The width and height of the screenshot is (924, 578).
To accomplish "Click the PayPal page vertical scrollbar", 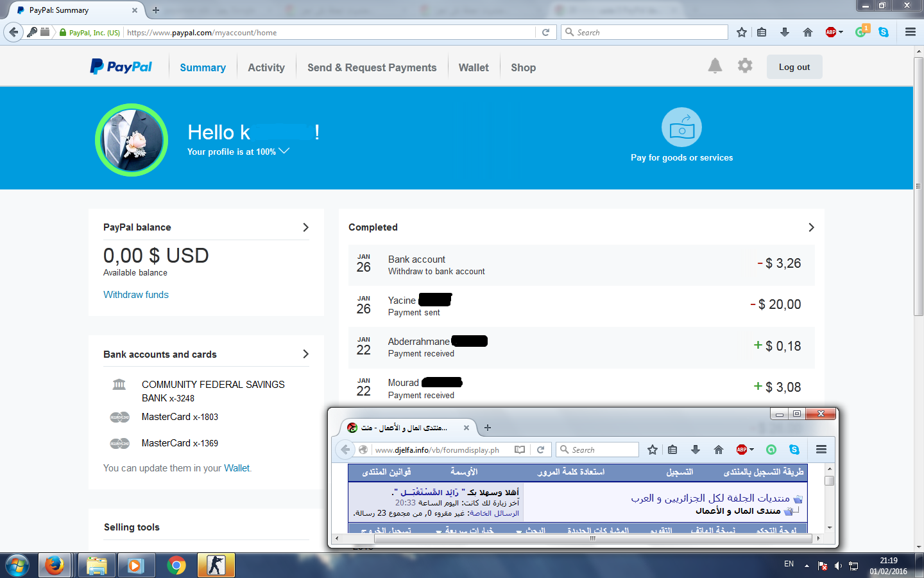I will tap(918, 186).
